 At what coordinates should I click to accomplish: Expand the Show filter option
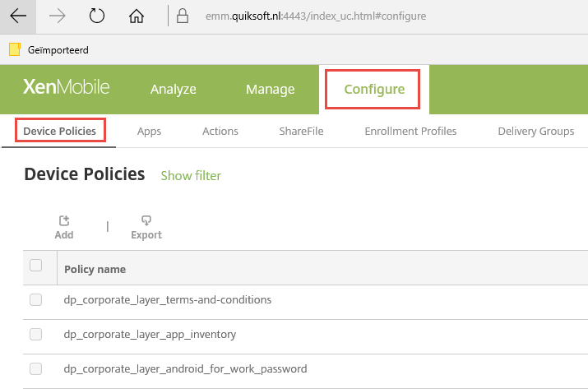click(x=191, y=175)
